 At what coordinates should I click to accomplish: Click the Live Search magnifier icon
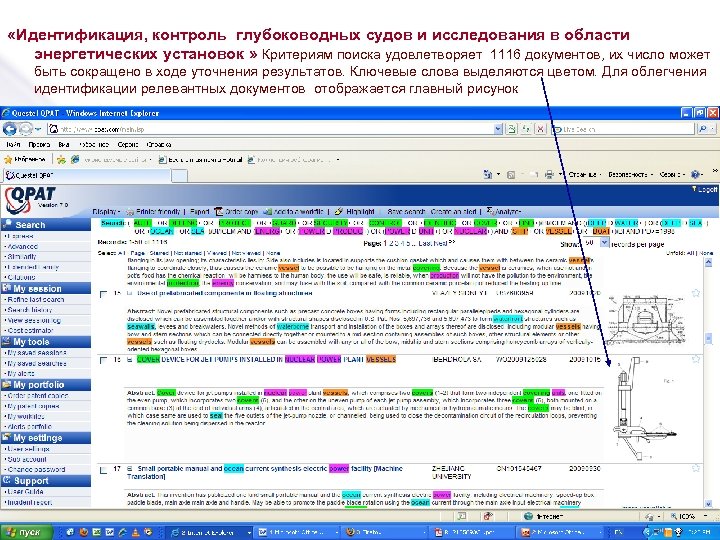[x=703, y=129]
